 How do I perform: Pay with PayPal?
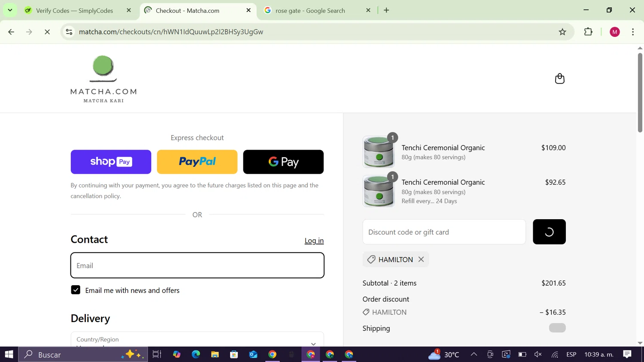(x=197, y=162)
